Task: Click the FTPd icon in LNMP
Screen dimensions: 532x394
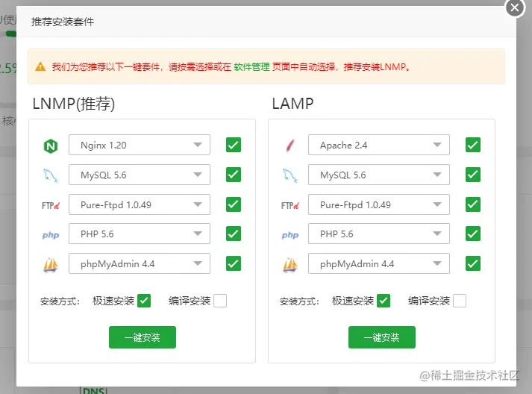Action: point(51,205)
